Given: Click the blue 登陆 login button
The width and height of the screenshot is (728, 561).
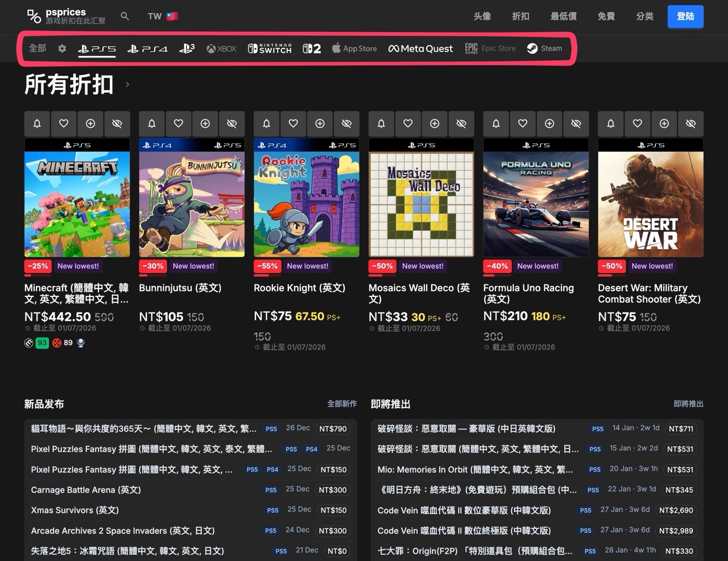Looking at the screenshot, I should point(685,16).
